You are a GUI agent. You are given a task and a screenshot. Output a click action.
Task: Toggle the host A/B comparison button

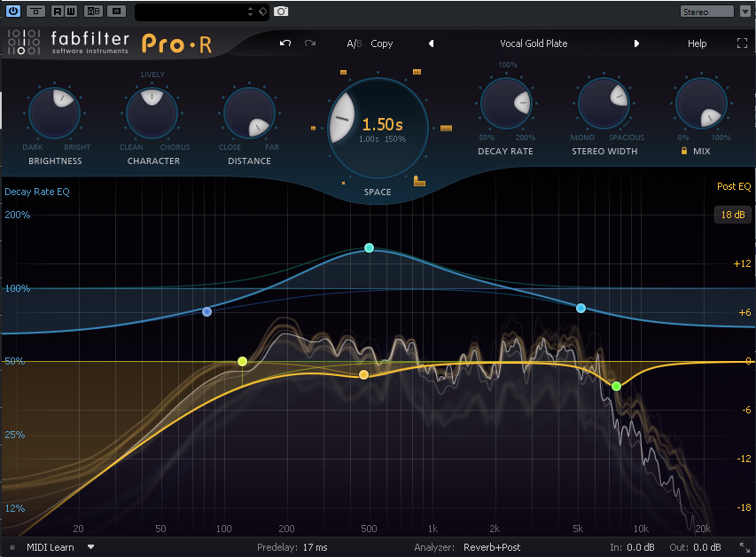click(94, 12)
